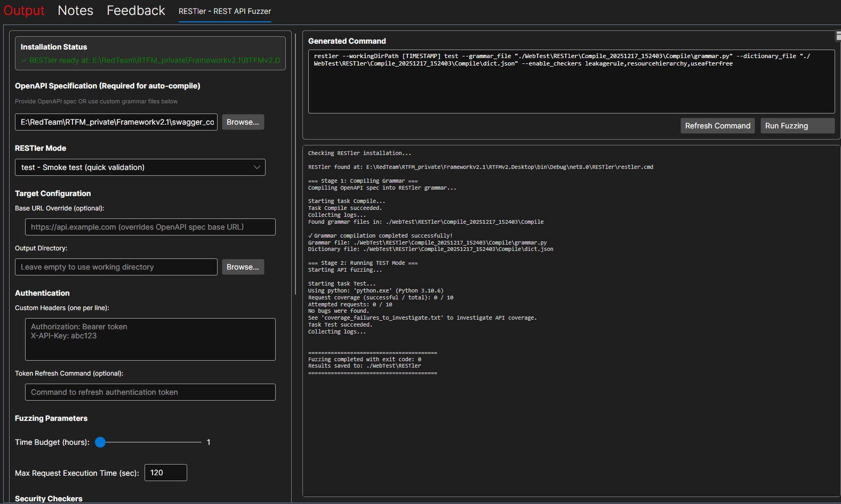Open the RESTler Mode dropdown
841x504 pixels.
point(140,167)
